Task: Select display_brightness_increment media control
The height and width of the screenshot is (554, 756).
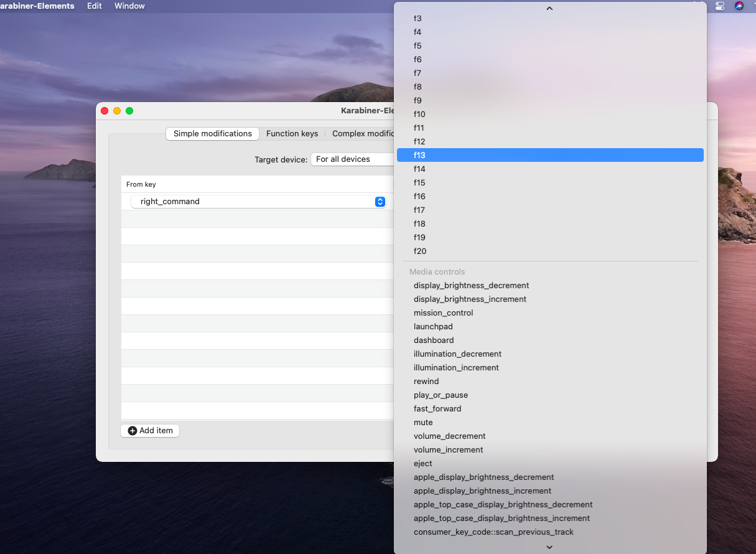Action: click(550, 299)
